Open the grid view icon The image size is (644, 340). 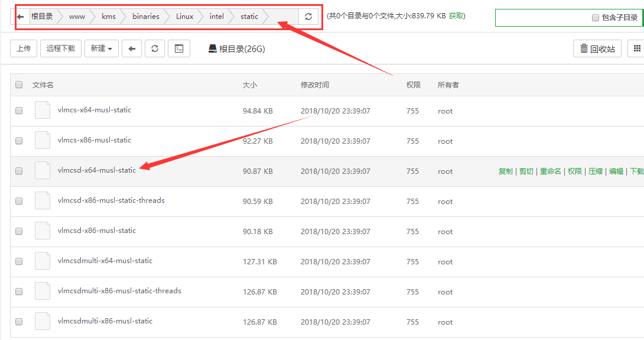[637, 48]
